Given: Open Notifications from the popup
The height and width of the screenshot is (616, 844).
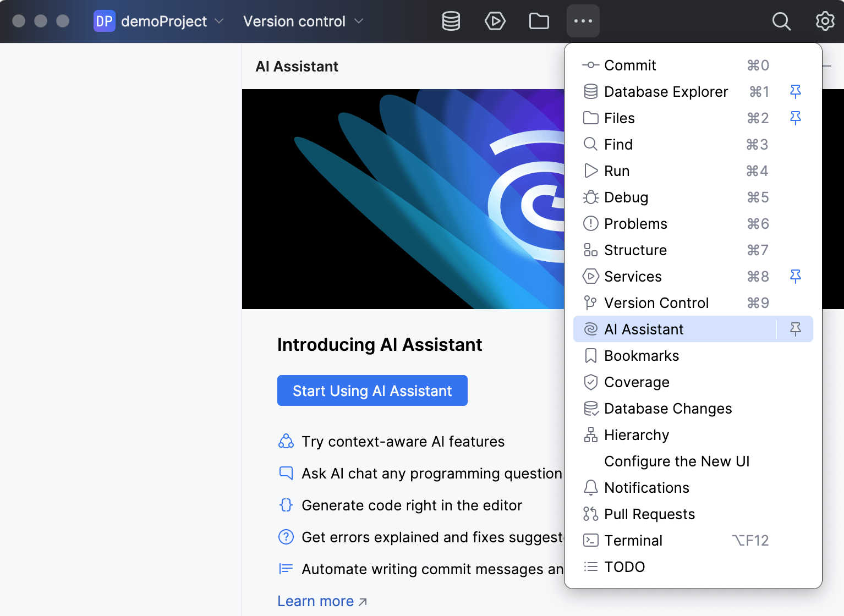Looking at the screenshot, I should (693, 487).
